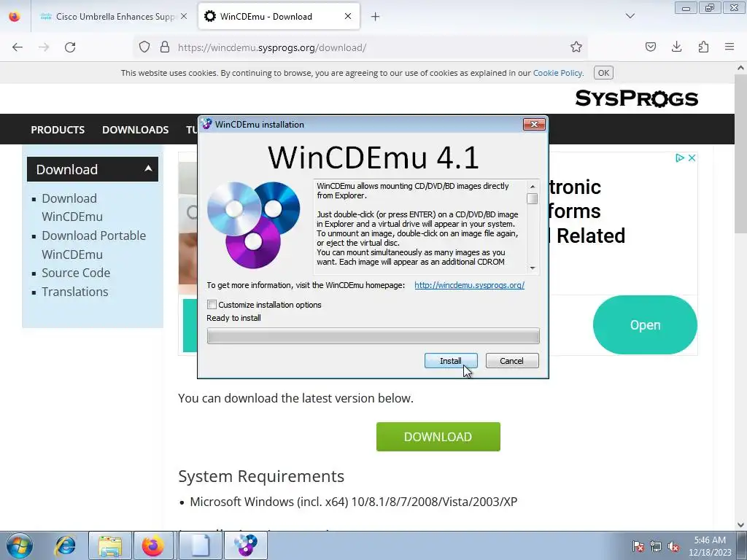The width and height of the screenshot is (747, 560).
Task: Launch Internet Explorer from taskbar
Action: [65, 545]
